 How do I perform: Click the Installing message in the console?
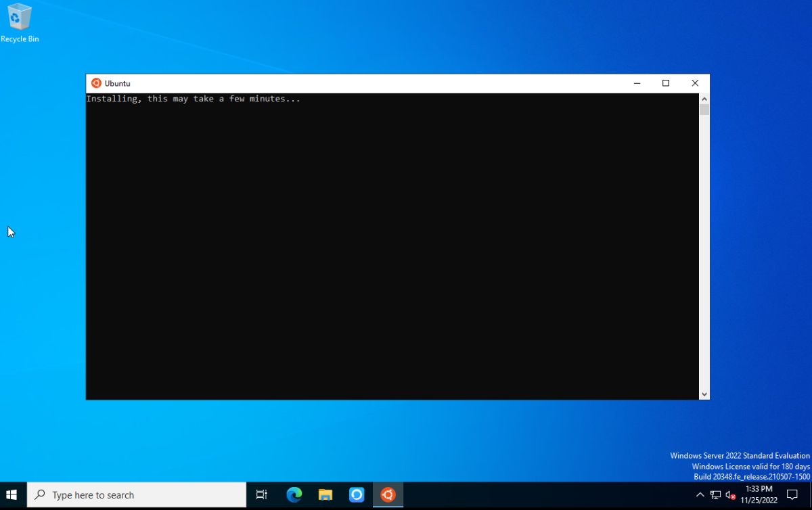point(193,98)
